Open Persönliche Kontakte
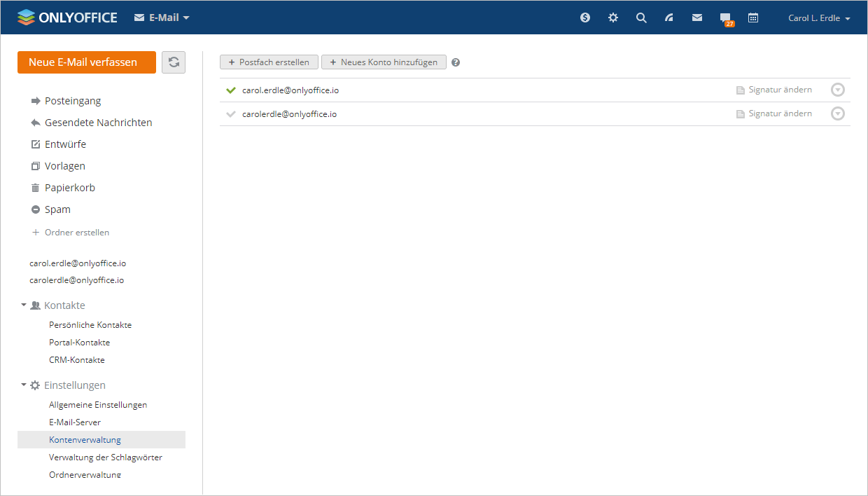Viewport: 868px width, 496px height. coord(90,325)
